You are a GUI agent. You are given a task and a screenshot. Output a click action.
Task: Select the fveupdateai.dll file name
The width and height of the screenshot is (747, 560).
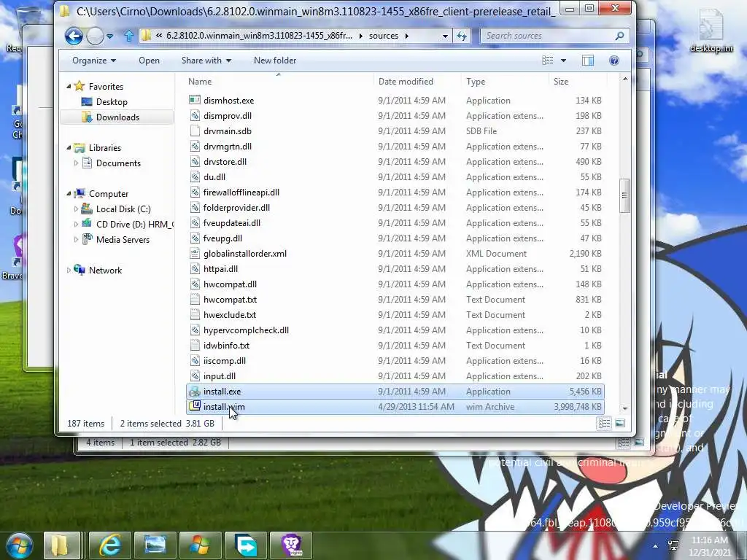pos(231,223)
